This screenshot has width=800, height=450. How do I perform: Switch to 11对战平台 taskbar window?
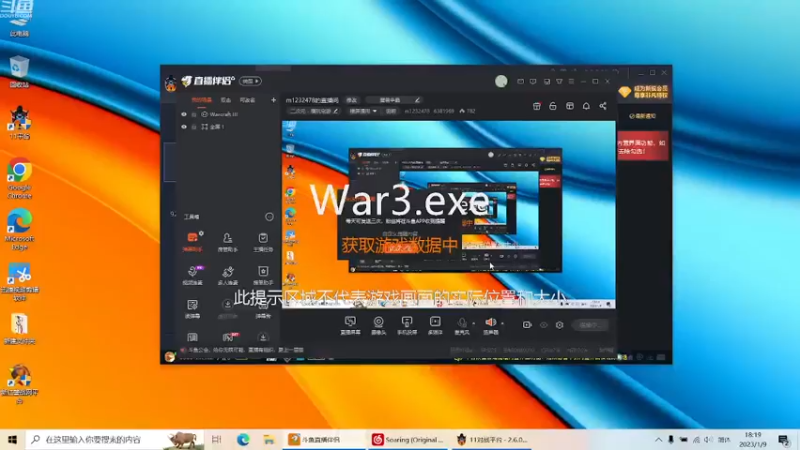(491, 439)
